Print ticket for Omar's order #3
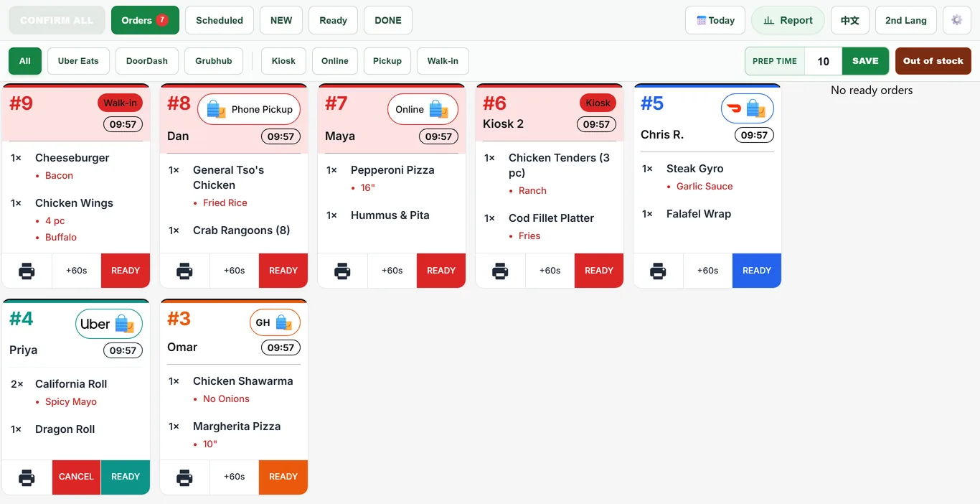980x504 pixels. pos(184,477)
